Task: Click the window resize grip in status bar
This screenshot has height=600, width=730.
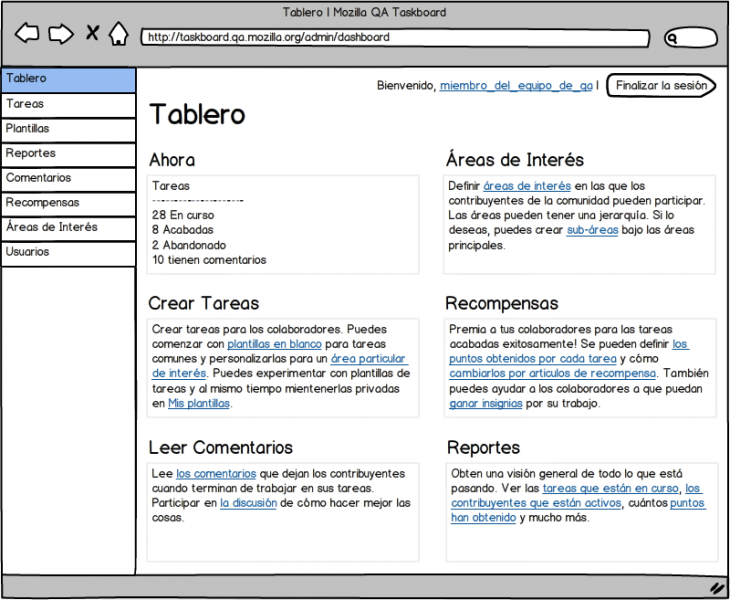Action: coord(719,587)
